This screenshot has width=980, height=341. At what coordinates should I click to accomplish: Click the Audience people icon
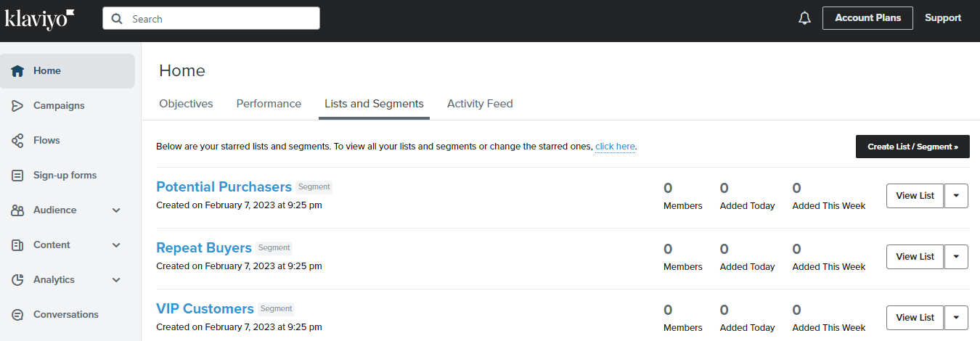[x=18, y=210]
